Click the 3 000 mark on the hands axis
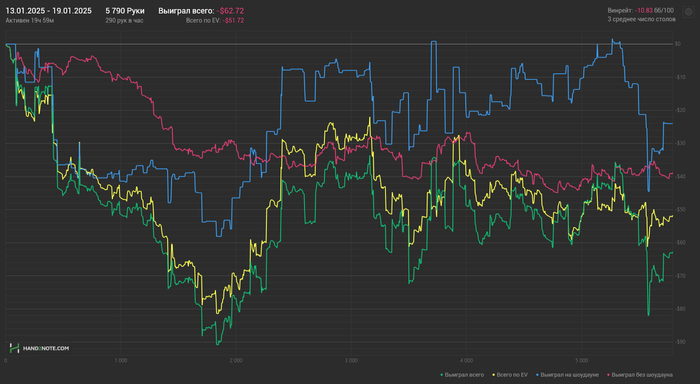Viewport: 700px width, 384px height. pyautogui.click(x=351, y=360)
